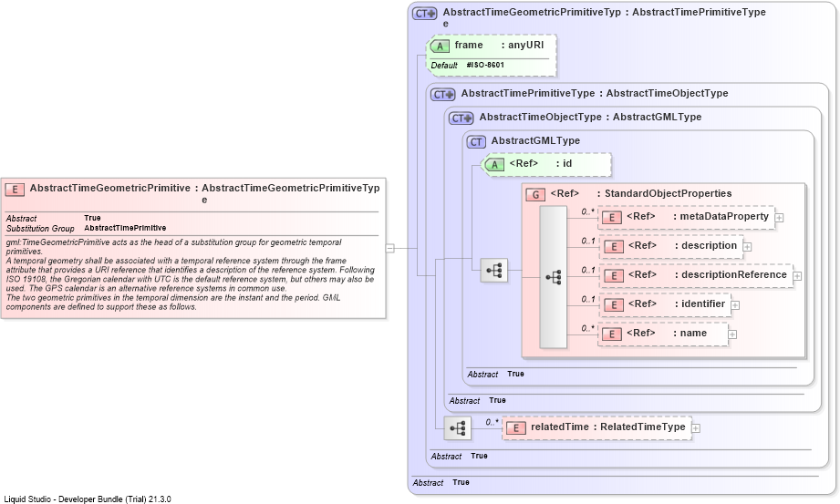Select the '<Ref> : descriptionReference' label

click(707, 274)
